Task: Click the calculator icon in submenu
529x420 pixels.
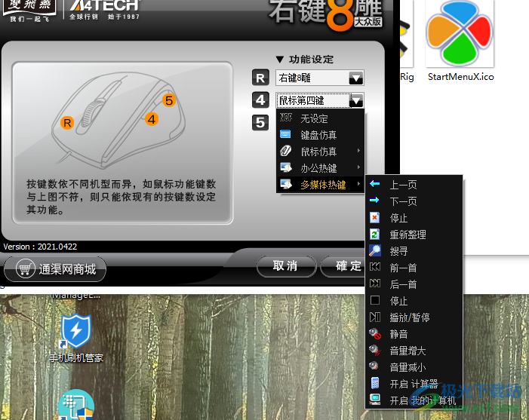Action: click(x=375, y=383)
